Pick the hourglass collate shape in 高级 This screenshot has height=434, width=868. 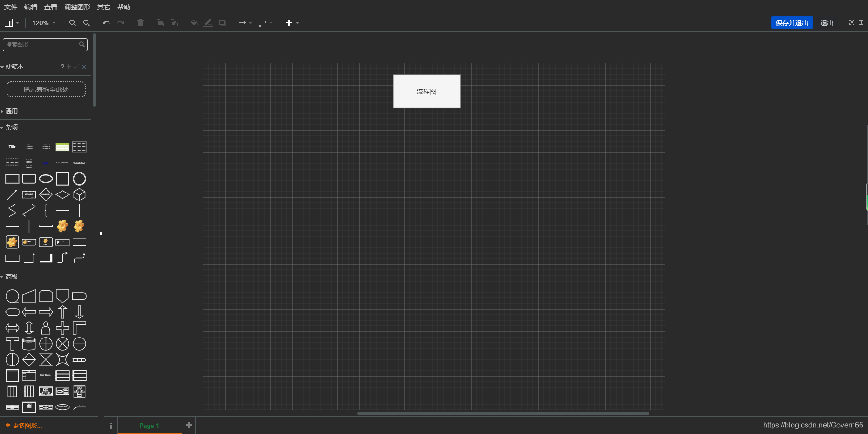pos(46,359)
